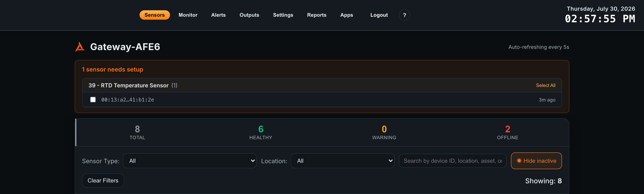Click the '3m ago' timestamp
This screenshot has width=644, height=194.
[x=547, y=100]
